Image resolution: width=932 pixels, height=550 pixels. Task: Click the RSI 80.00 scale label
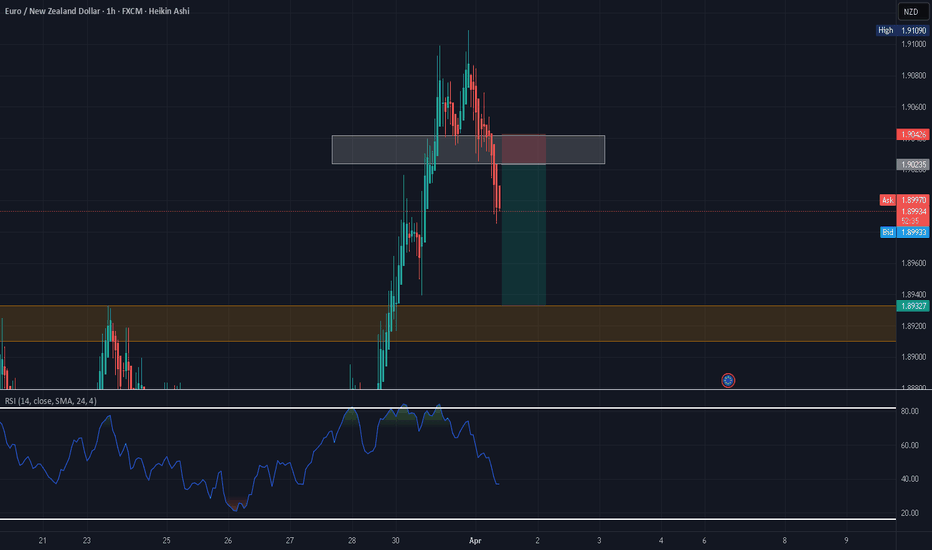[909, 411]
